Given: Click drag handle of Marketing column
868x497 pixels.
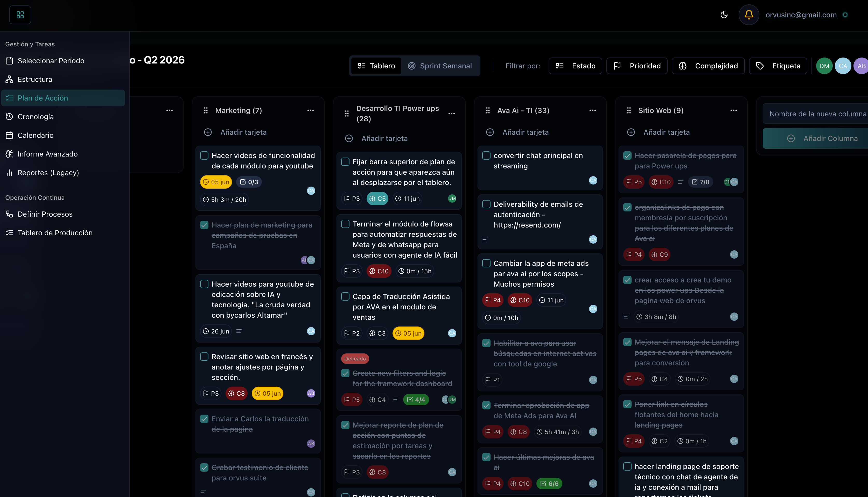Looking at the screenshot, I should pyautogui.click(x=206, y=110).
